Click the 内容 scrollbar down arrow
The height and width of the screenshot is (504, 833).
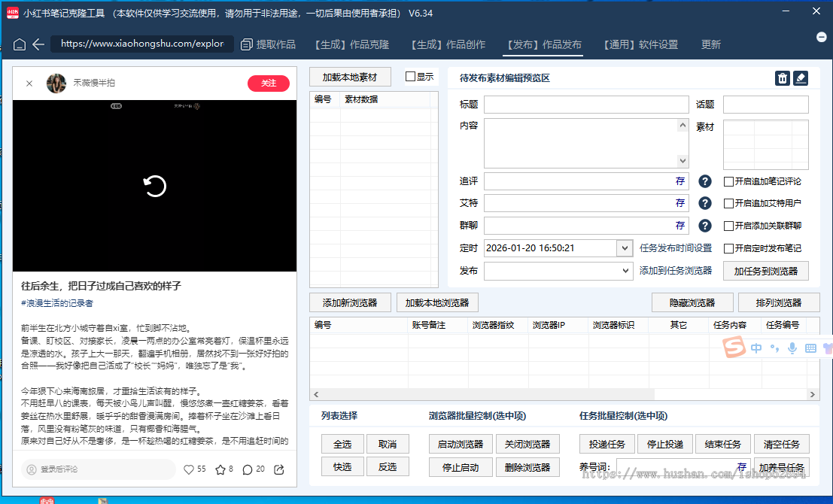(x=683, y=160)
